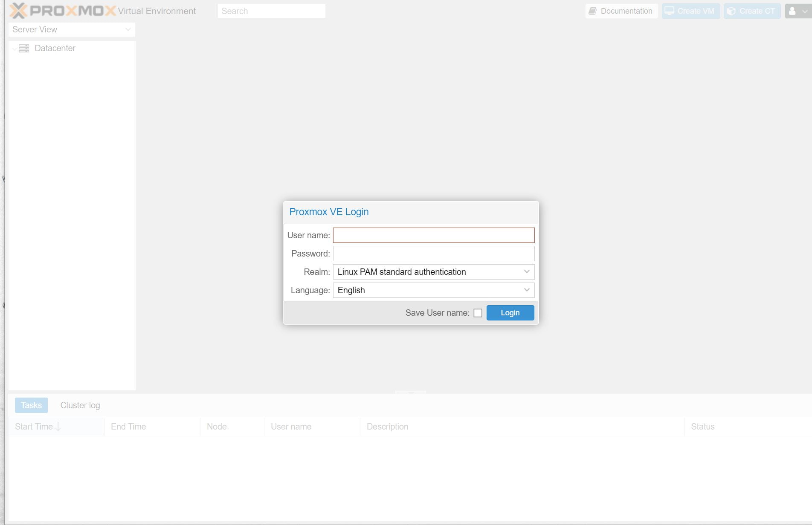Click the panel collapse handle above Tasks

coord(410,392)
